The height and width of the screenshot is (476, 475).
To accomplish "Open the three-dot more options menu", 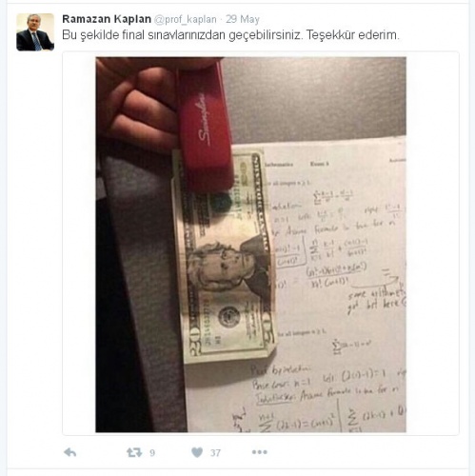I will [x=260, y=452].
